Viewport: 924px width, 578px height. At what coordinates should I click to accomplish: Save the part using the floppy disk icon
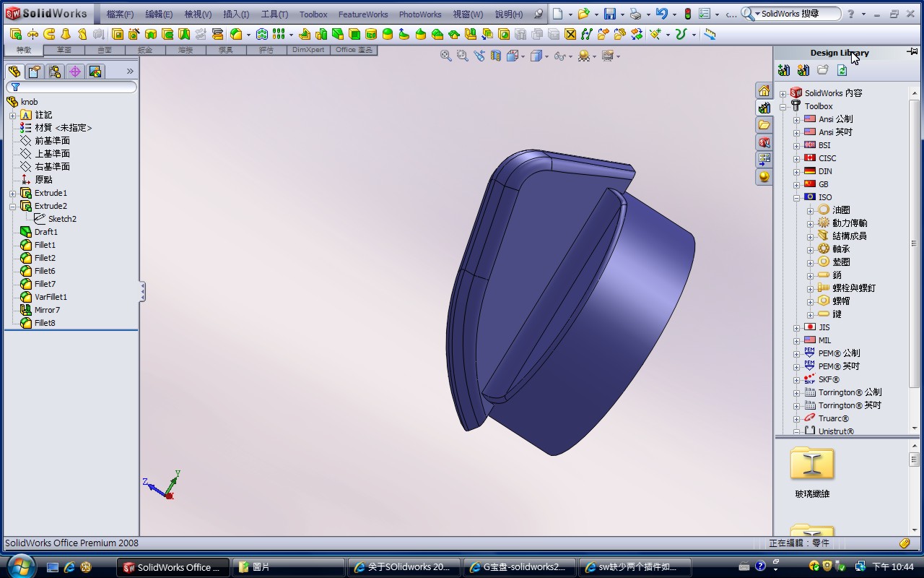610,14
